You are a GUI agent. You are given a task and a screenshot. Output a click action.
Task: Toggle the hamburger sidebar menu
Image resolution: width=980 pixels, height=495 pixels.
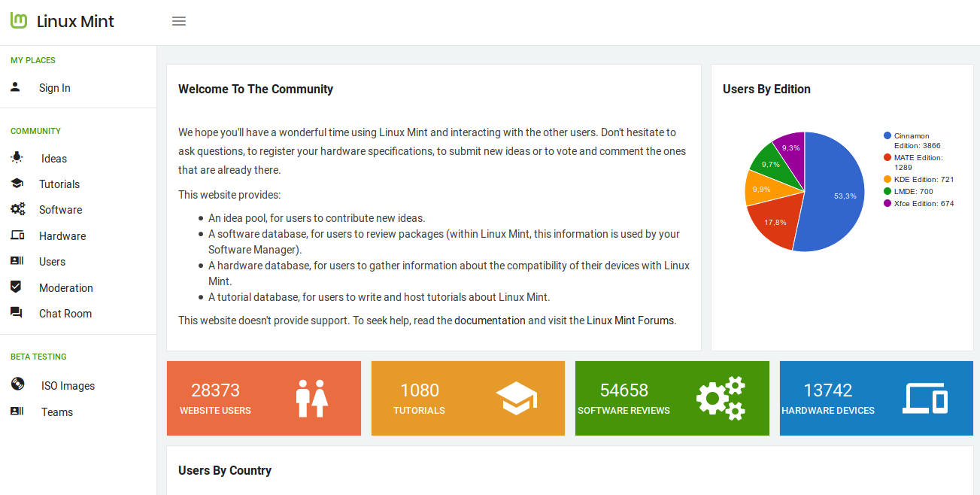[x=179, y=21]
